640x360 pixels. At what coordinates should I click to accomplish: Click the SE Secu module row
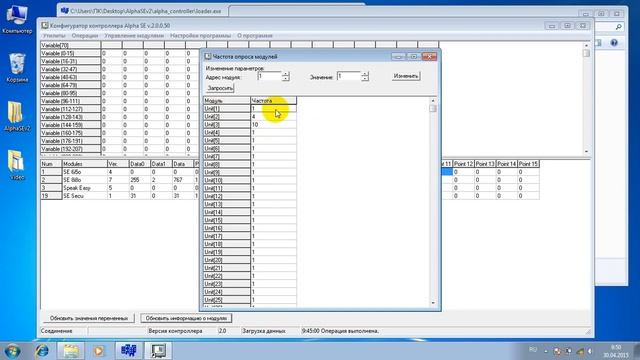tap(84, 196)
